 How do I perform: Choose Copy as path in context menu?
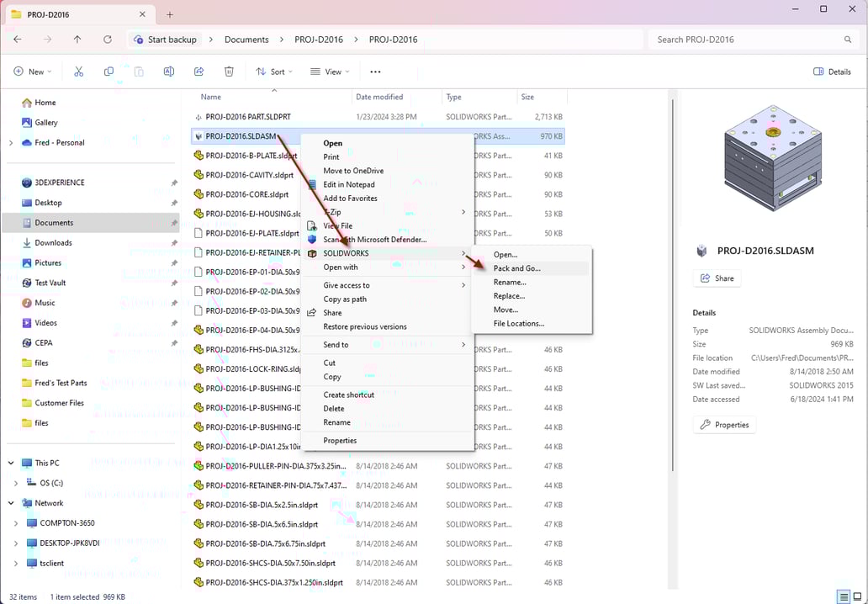tap(345, 299)
